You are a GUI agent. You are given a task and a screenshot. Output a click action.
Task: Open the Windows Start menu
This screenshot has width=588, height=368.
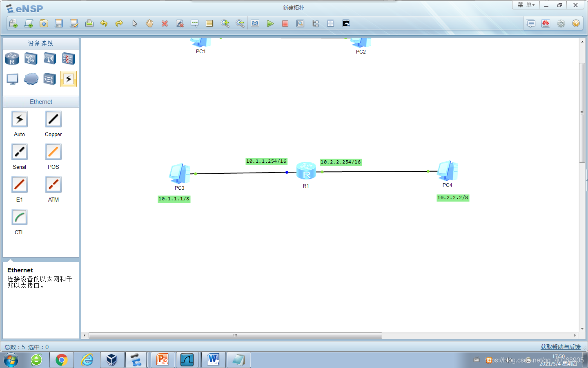point(11,360)
